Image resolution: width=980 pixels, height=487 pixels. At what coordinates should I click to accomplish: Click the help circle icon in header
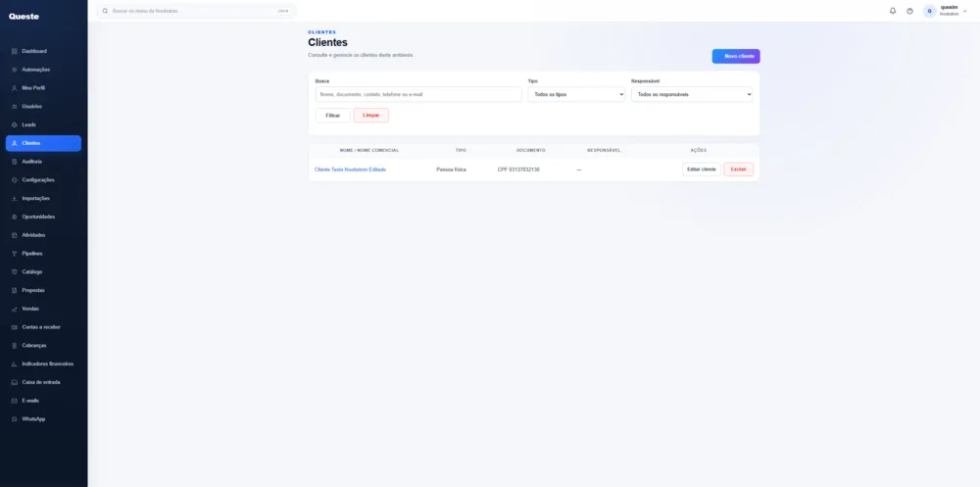click(x=909, y=11)
